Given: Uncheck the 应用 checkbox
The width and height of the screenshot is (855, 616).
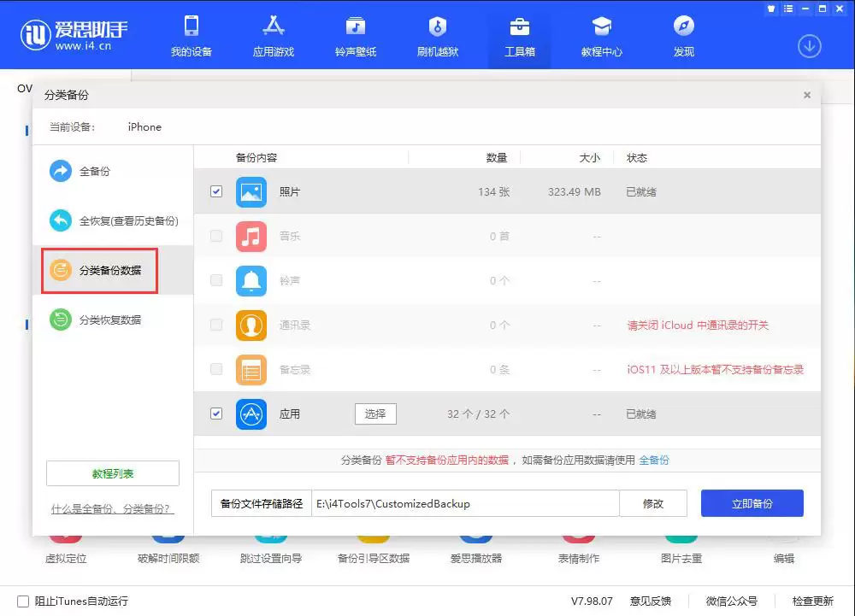Looking at the screenshot, I should (x=216, y=414).
